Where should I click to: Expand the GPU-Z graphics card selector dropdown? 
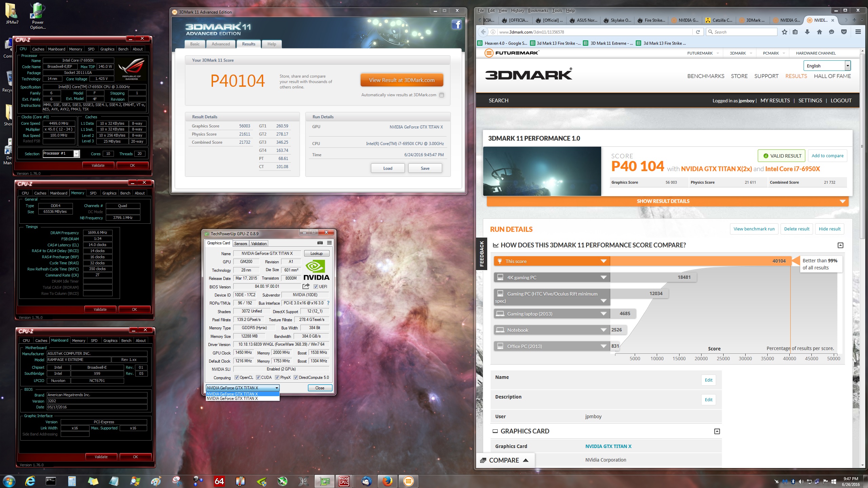point(243,388)
